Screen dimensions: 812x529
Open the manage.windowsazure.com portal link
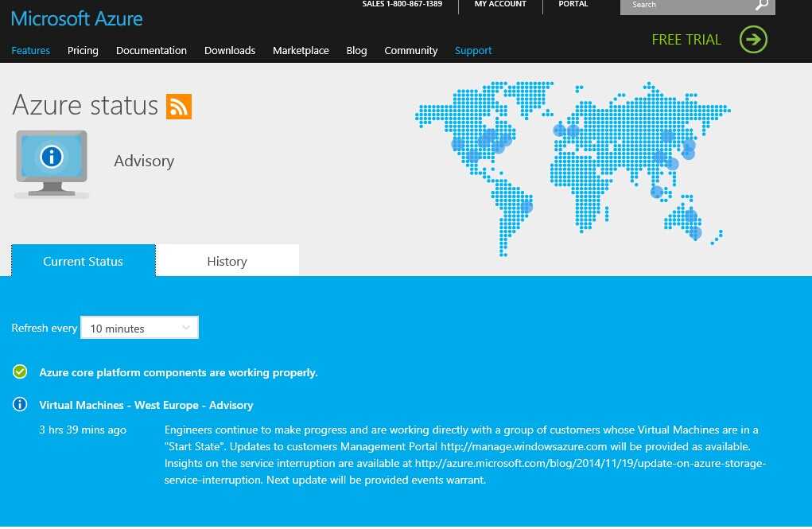click(x=523, y=446)
